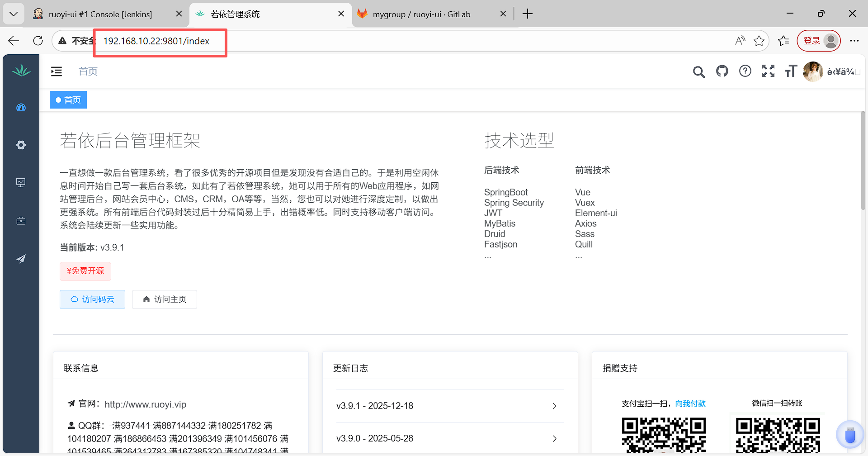Click the 向我付款 link
The height and width of the screenshot is (456, 868).
(690, 404)
